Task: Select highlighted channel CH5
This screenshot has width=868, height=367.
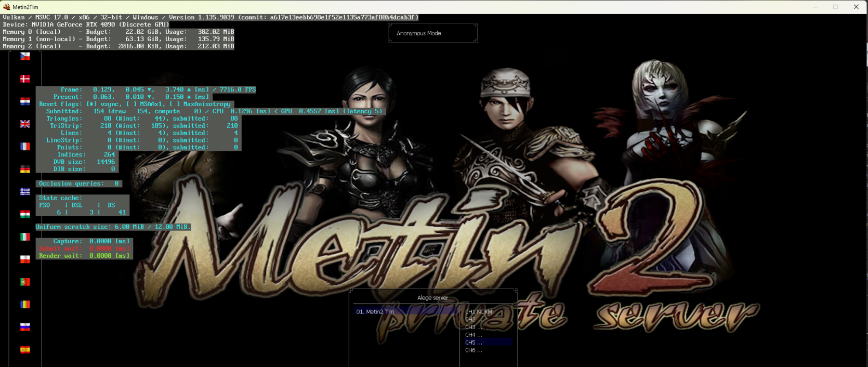Action: [x=489, y=343]
